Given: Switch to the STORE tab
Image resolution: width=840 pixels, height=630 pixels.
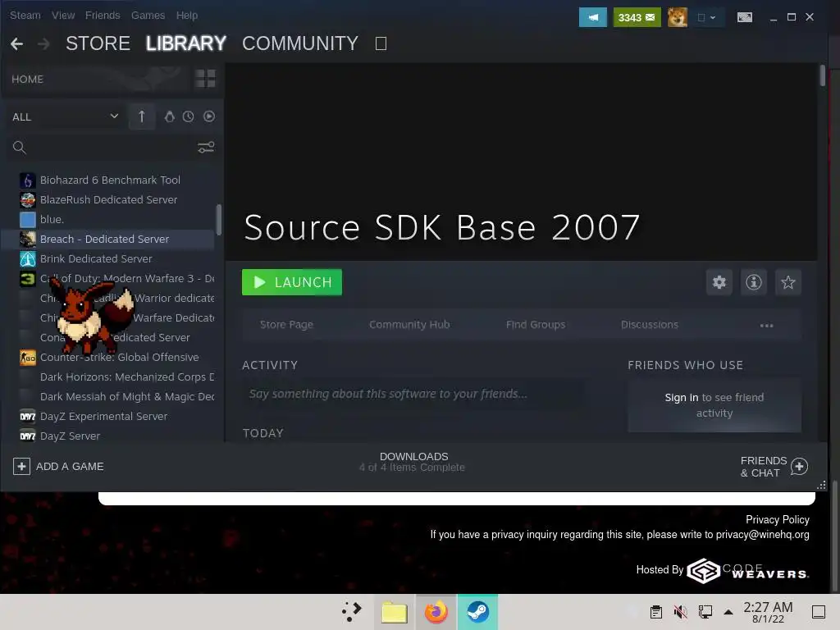Looking at the screenshot, I should click(x=98, y=43).
